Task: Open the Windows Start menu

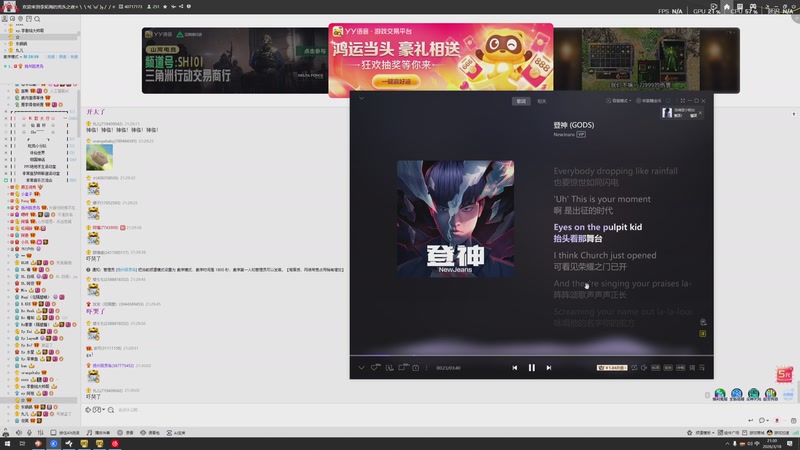Action: (7, 444)
